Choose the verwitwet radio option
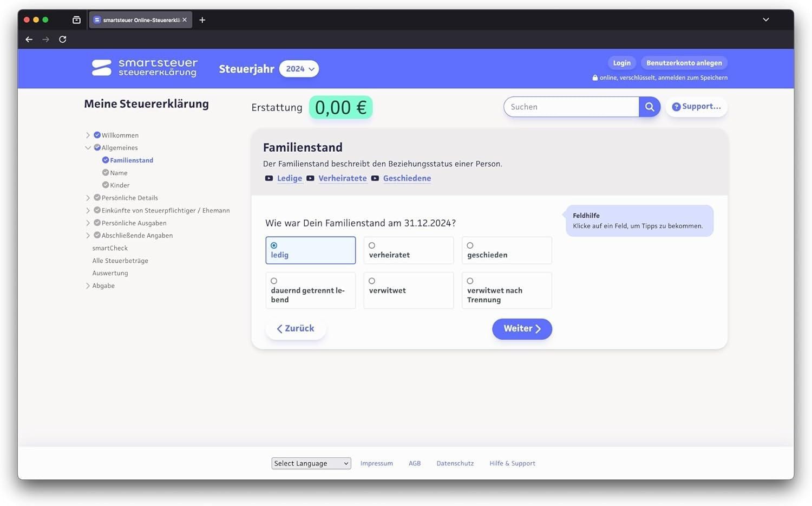 (372, 281)
